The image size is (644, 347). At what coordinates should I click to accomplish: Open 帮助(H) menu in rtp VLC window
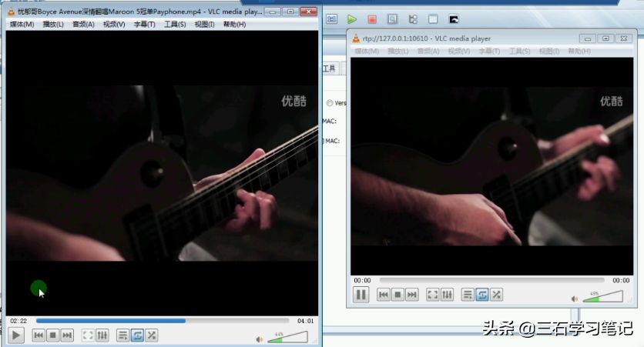point(579,51)
